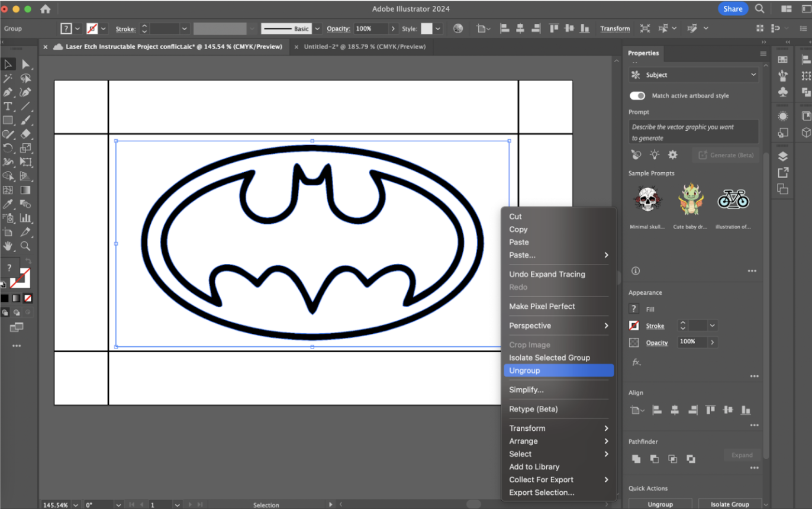The width and height of the screenshot is (812, 509).
Task: Expand the Opacity options arrow
Action: pos(712,342)
